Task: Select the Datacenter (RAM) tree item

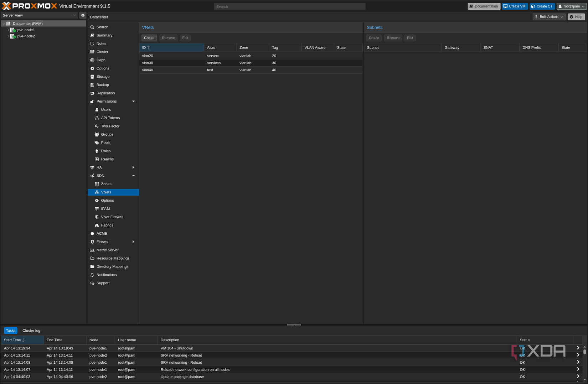Action: (x=43, y=24)
